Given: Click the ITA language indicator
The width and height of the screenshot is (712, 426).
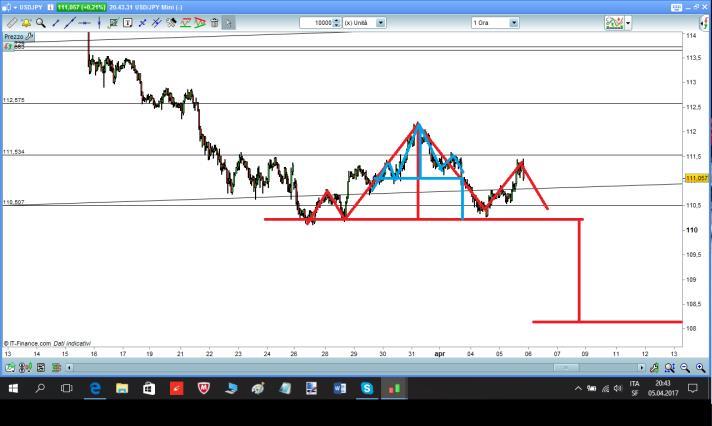Looking at the screenshot, I should click(x=634, y=384).
